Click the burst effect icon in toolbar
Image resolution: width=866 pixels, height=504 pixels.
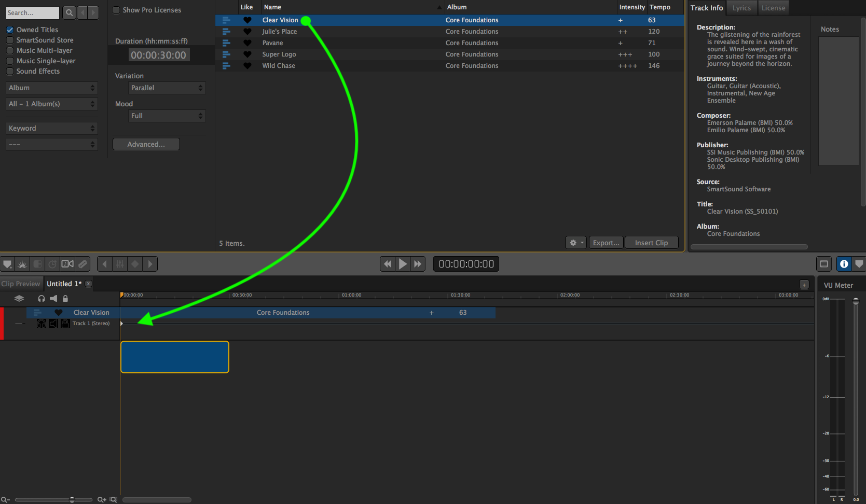pyautogui.click(x=22, y=264)
